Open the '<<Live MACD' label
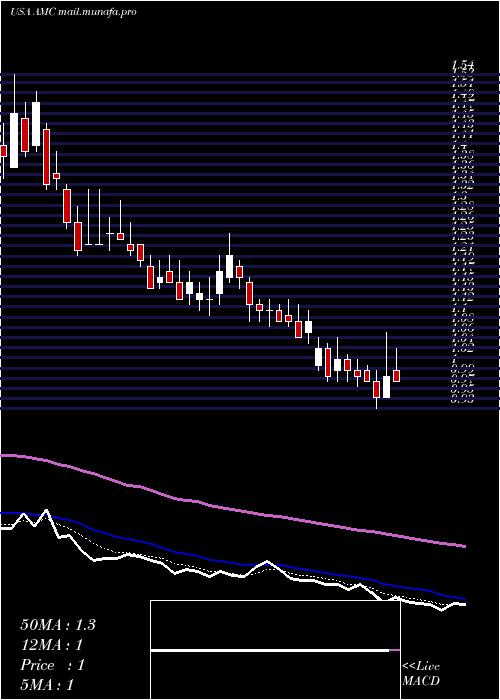Image resolution: width=500 pixels, height=700 pixels. [421, 674]
